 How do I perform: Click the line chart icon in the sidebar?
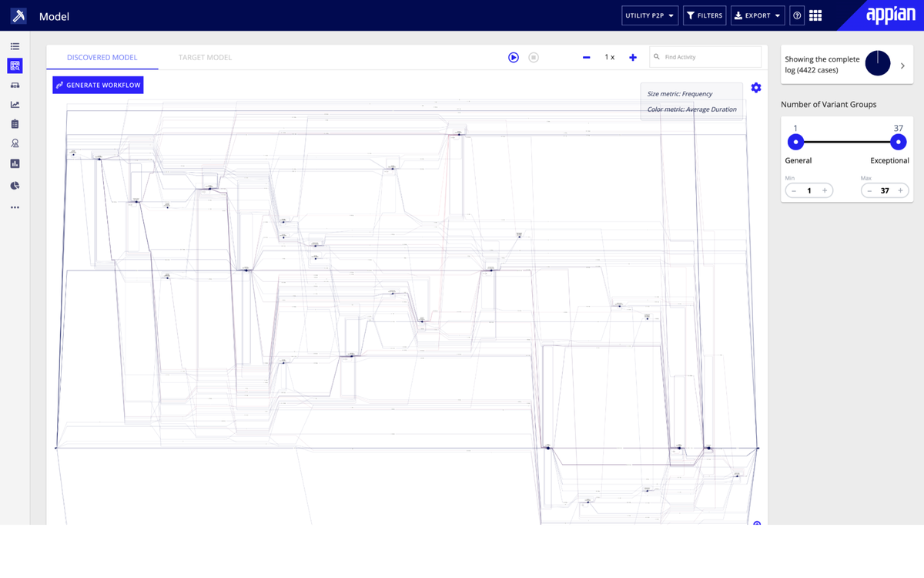tap(15, 105)
